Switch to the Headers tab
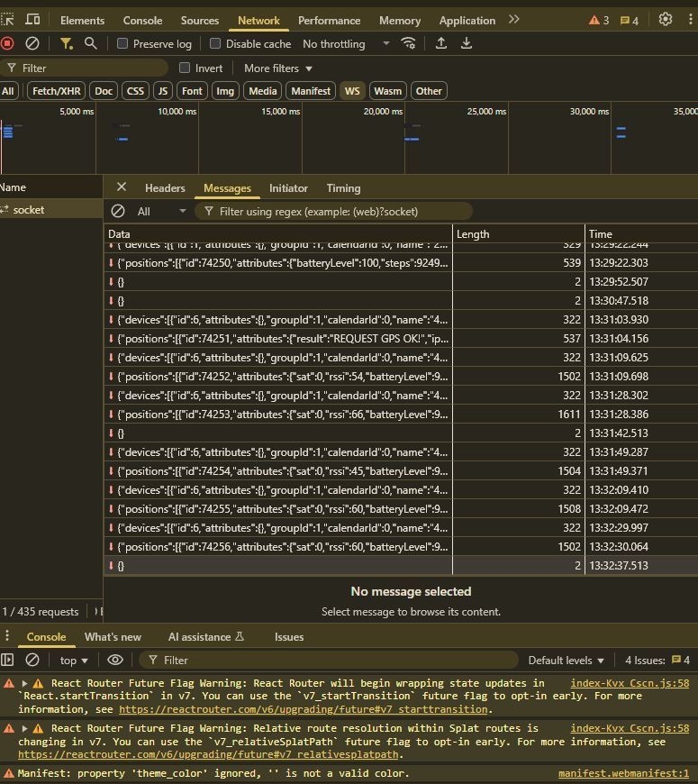 click(x=165, y=188)
